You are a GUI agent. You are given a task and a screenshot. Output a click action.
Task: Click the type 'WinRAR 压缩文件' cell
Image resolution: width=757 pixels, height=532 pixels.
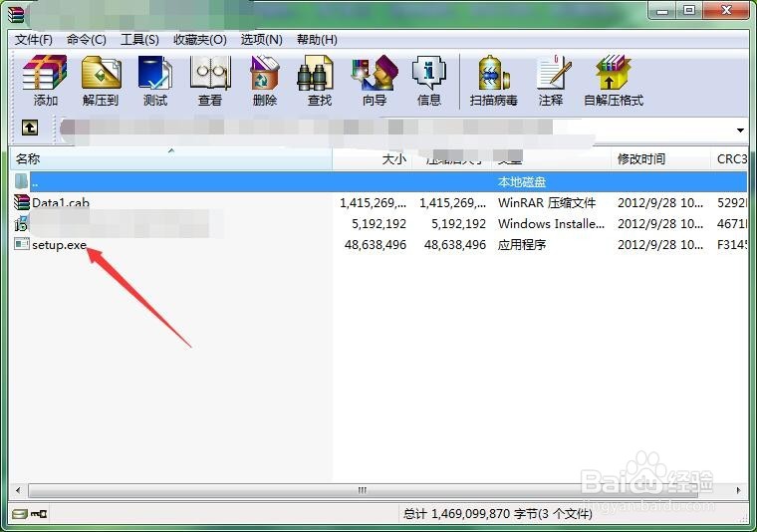pos(547,203)
